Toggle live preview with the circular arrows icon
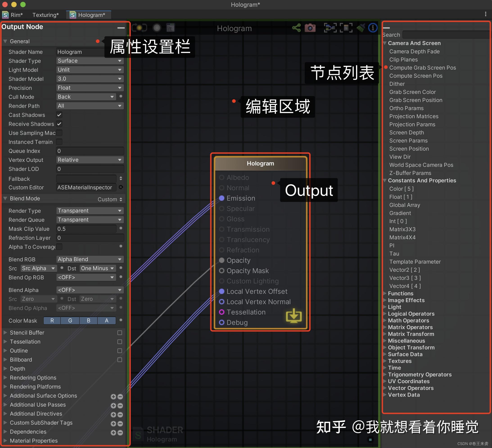Screen dimensions: 492x448 (140, 28)
